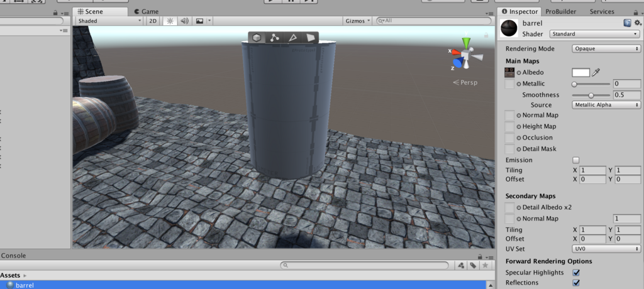The height and width of the screenshot is (289, 644).
Task: Click the scene orientation gizmo Y axis cone
Action: click(466, 42)
